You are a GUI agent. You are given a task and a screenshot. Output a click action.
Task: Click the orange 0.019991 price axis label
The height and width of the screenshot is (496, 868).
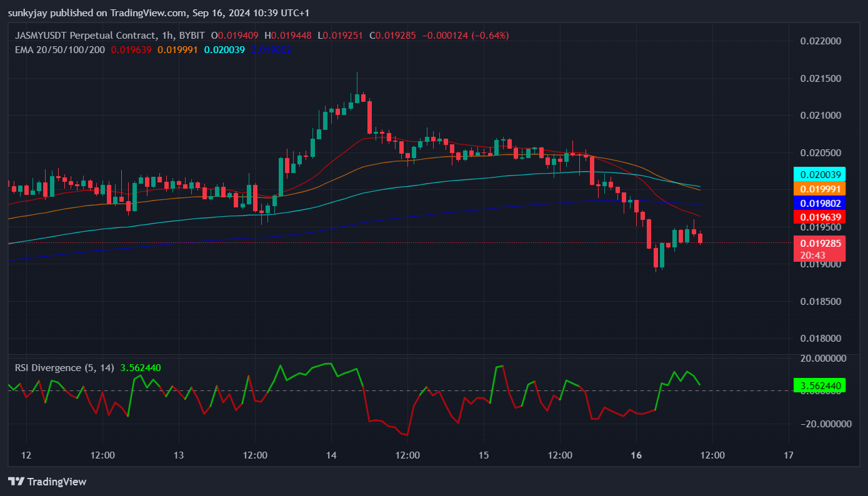coord(819,189)
